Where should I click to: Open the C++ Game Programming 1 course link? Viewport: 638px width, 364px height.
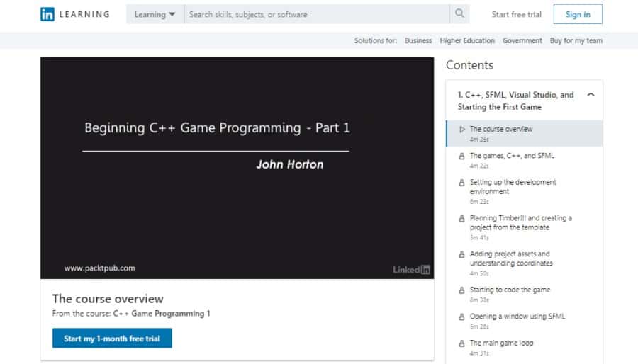point(162,313)
